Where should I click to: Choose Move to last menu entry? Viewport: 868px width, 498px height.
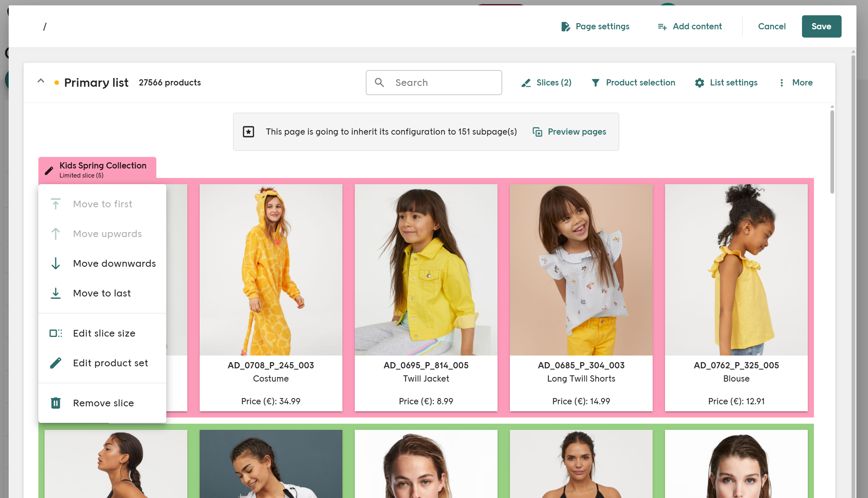coord(102,293)
